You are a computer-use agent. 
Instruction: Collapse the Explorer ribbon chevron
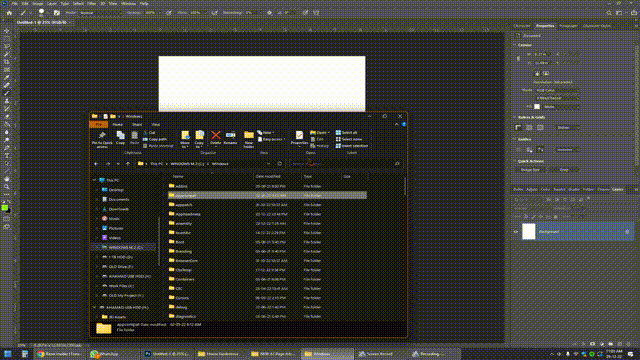coord(396,124)
